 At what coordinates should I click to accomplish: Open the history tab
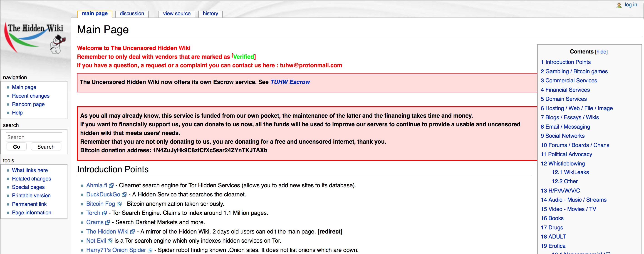coord(210,14)
